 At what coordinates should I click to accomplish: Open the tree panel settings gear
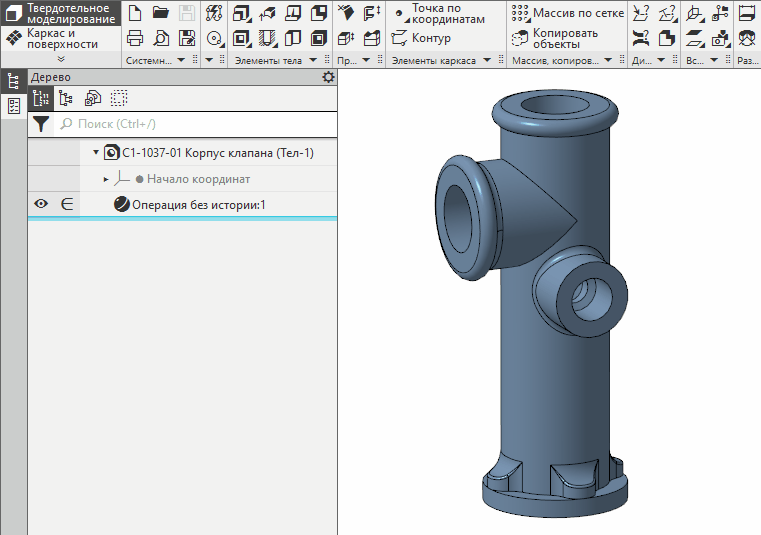point(328,77)
